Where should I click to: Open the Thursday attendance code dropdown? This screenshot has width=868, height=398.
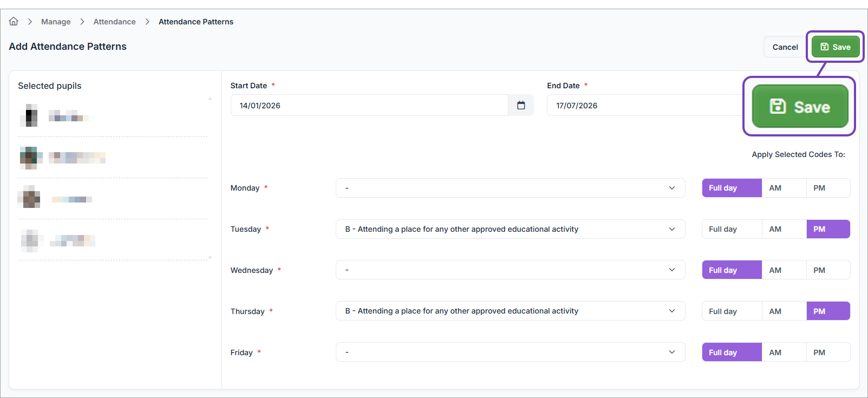pyautogui.click(x=510, y=311)
